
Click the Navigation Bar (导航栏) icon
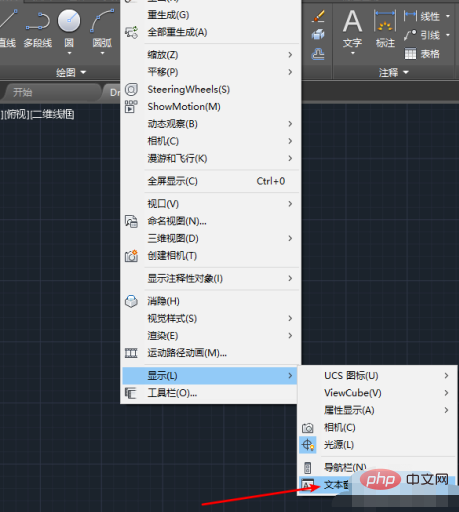[x=307, y=467]
